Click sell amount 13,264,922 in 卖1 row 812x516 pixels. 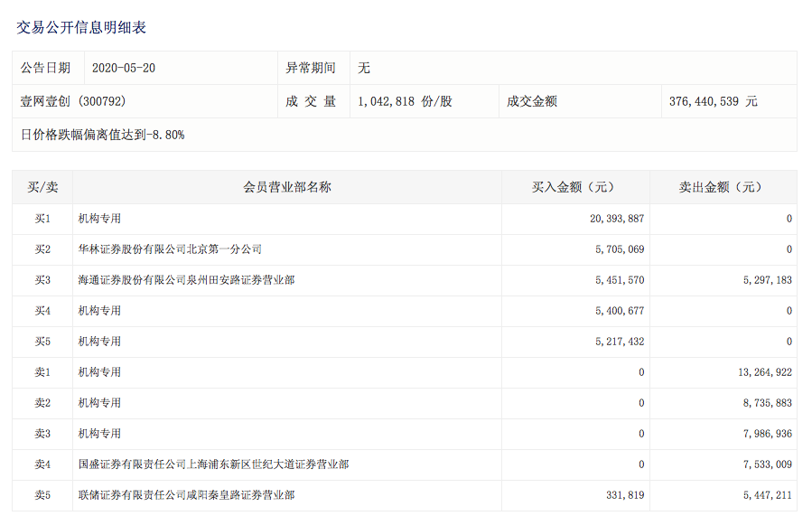[x=764, y=372]
